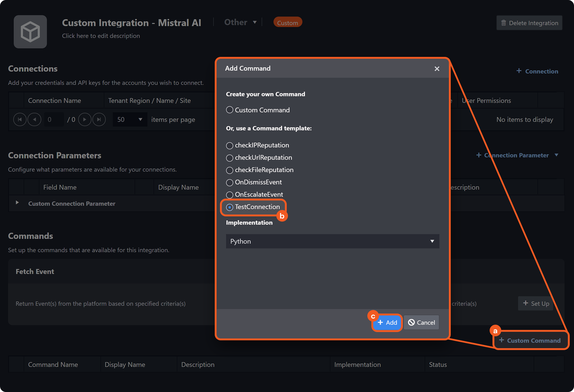Expand the Custom Connection Parameter row
Image resolution: width=574 pixels, height=392 pixels.
pyautogui.click(x=17, y=203)
